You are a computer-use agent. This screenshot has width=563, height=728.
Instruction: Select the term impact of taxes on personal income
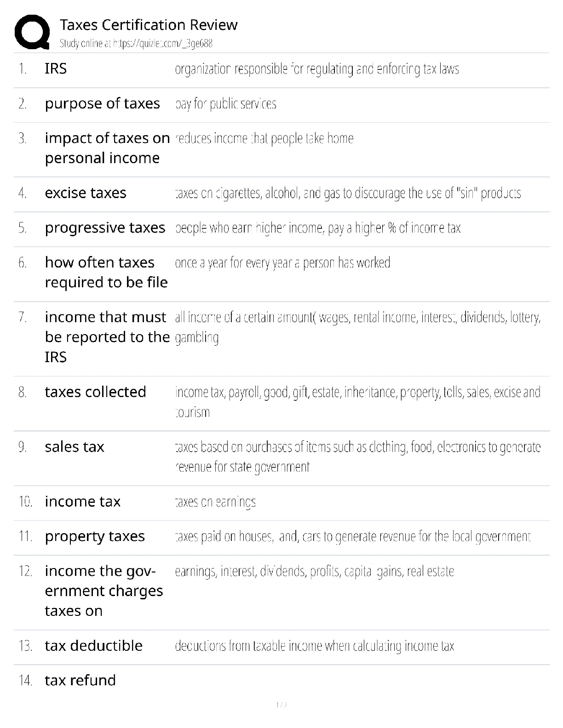click(107, 148)
